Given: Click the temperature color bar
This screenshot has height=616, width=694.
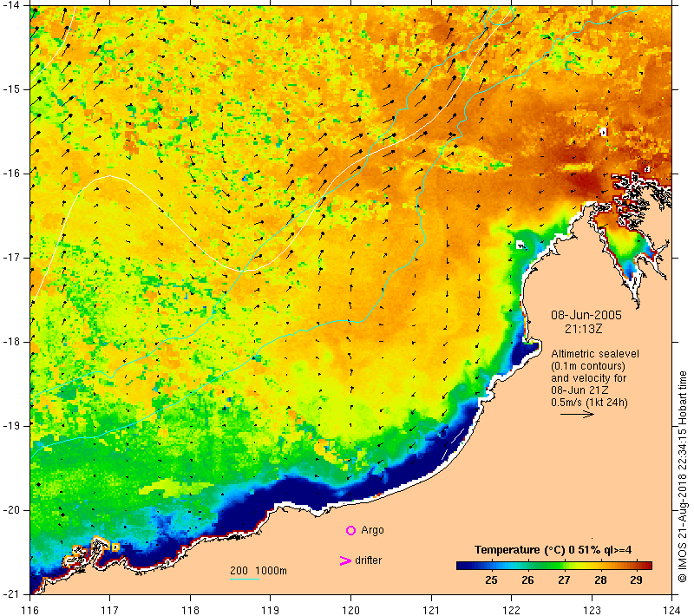Looking at the screenshot, I should click(554, 566).
